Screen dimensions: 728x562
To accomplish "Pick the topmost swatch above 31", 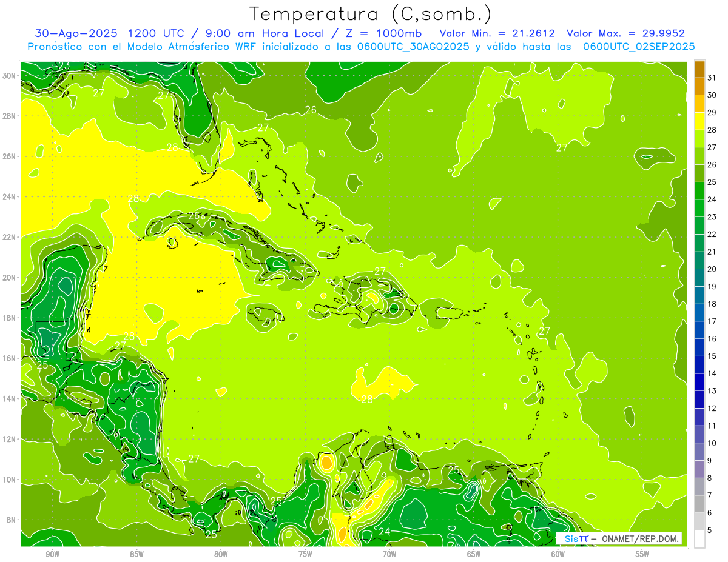I will 699,69.
